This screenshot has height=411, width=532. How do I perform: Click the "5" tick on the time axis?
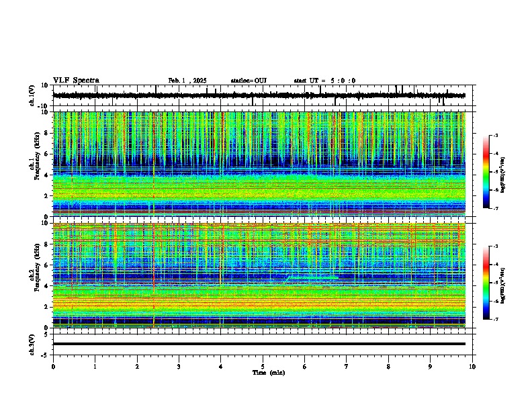tap(263, 367)
